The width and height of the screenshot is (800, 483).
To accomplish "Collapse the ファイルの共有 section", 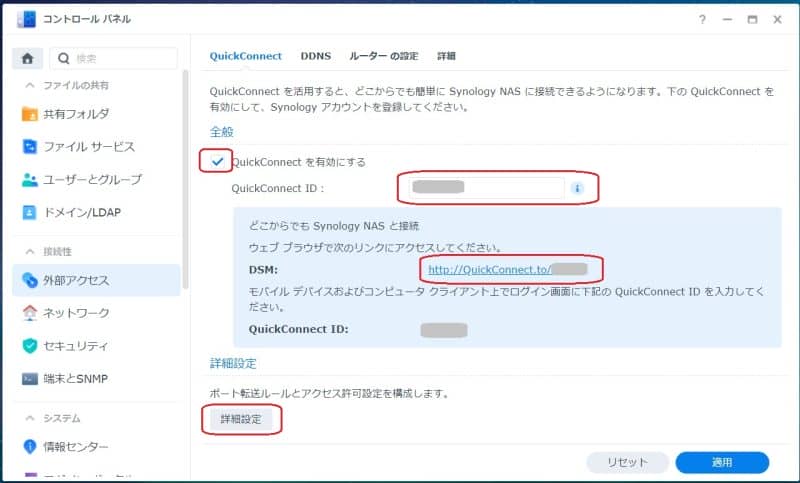I will coord(30,85).
